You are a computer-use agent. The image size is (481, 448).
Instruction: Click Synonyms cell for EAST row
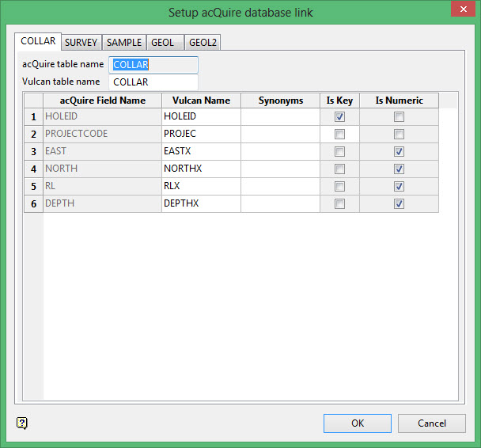(280, 152)
